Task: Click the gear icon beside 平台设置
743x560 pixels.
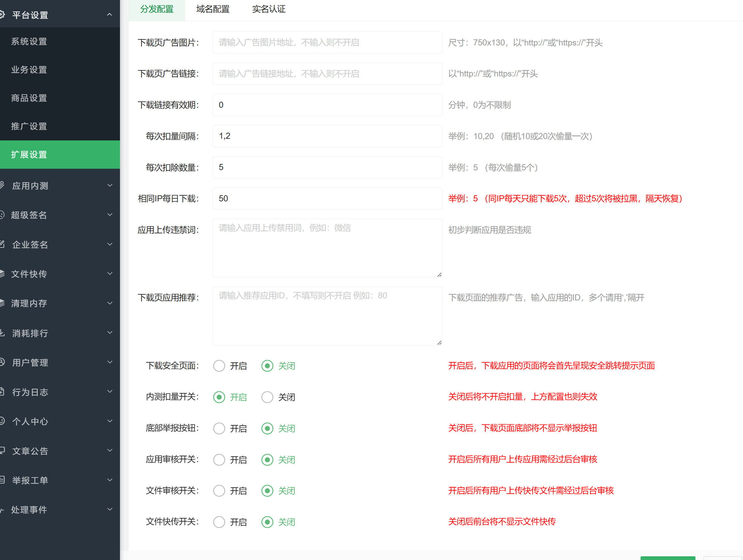Action: pos(2,14)
